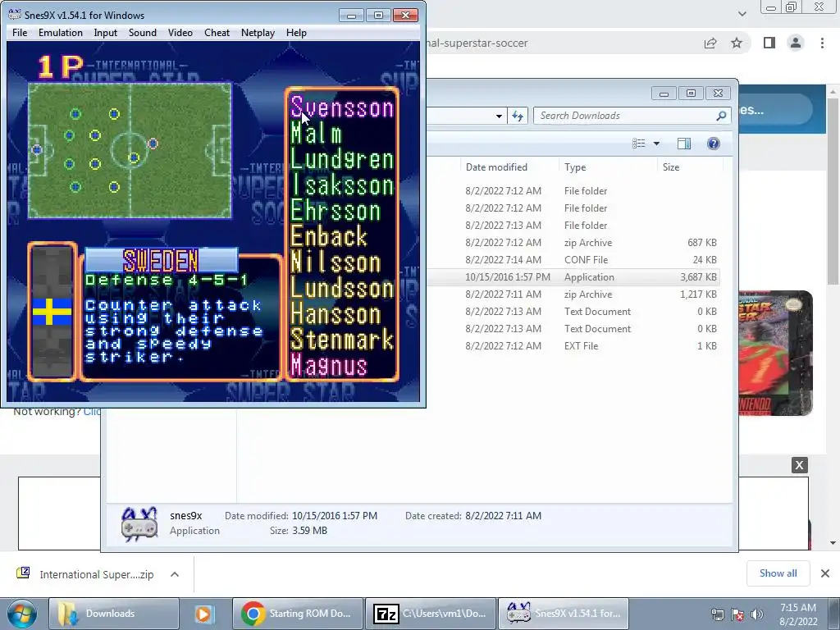Screen dimensions: 840x630
Task: Select player Nilsson in the roster
Action: click(x=336, y=262)
